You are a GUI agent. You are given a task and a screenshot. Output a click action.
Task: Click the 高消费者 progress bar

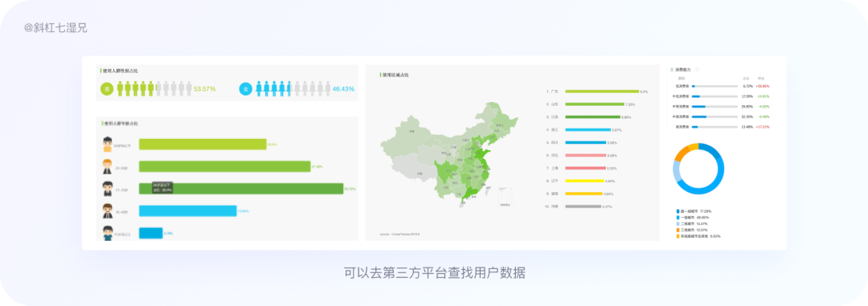click(x=714, y=127)
